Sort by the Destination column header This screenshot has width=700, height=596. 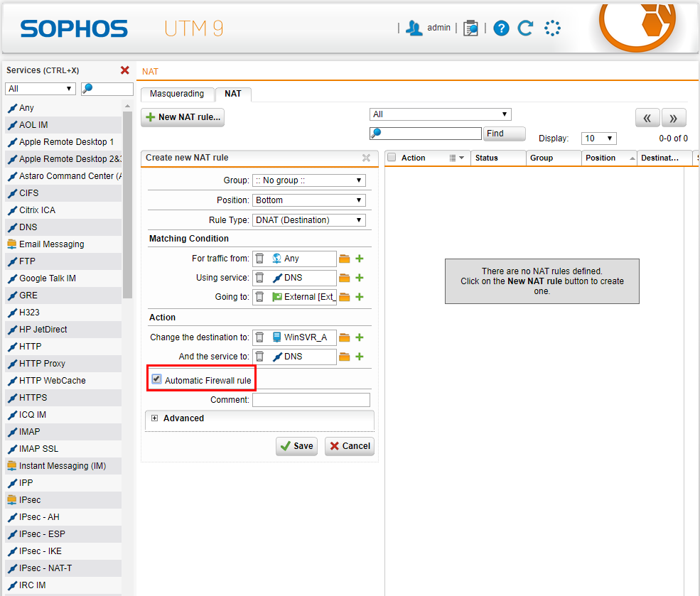(664, 158)
